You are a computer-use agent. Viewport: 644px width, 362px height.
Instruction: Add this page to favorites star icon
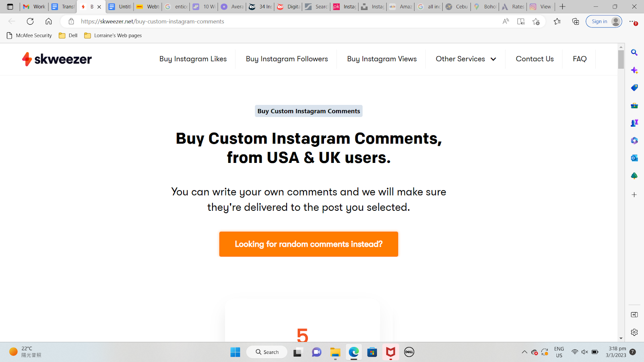(536, 21)
